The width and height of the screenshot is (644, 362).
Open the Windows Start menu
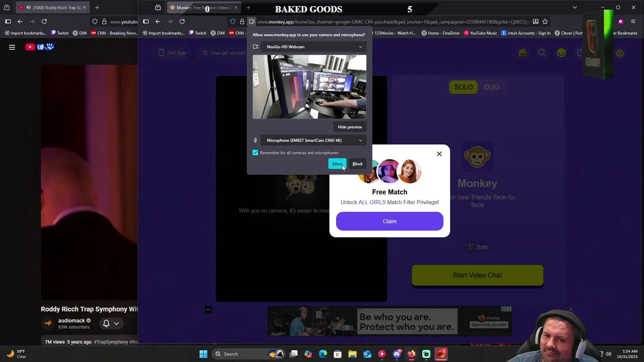click(x=203, y=354)
